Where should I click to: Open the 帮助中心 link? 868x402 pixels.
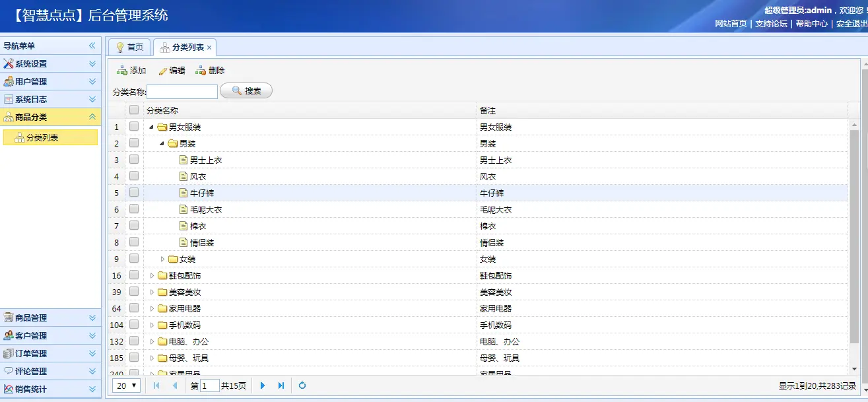click(x=812, y=24)
